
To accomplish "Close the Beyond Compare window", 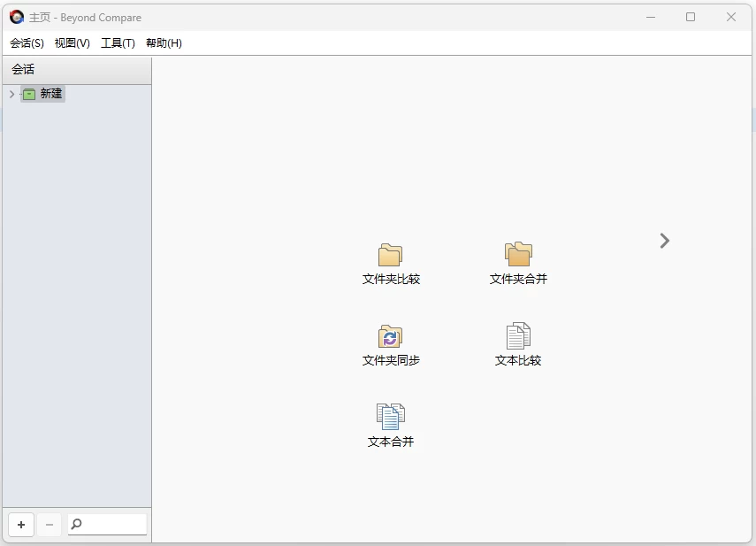I will pos(731,17).
